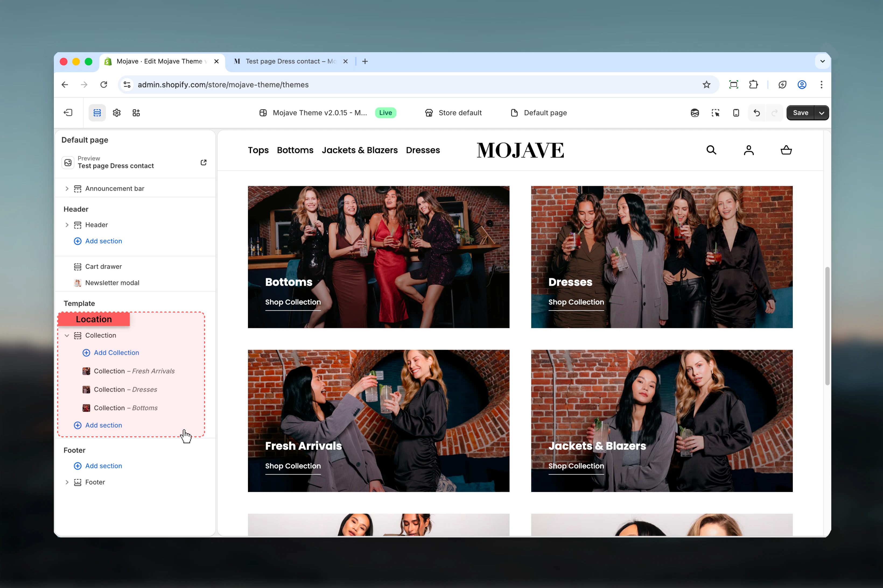This screenshot has height=588, width=883.
Task: Bookmark this page with the star icon
Action: [707, 84]
